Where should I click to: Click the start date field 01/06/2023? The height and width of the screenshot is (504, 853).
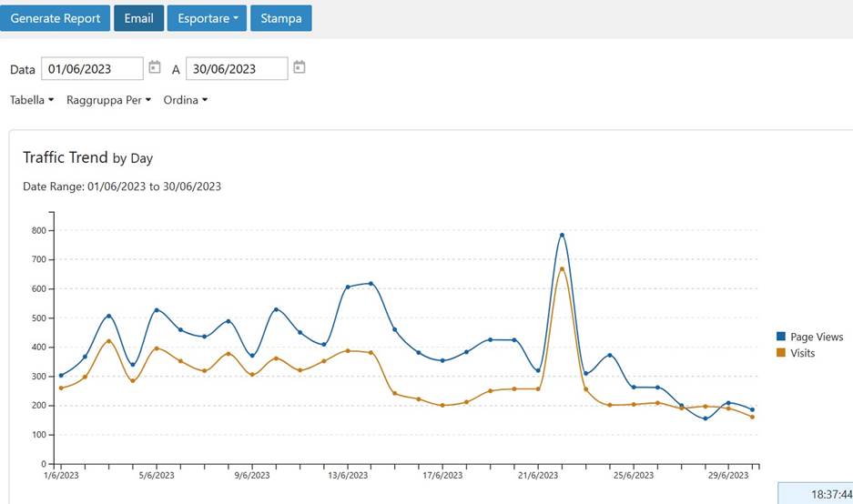pos(92,68)
